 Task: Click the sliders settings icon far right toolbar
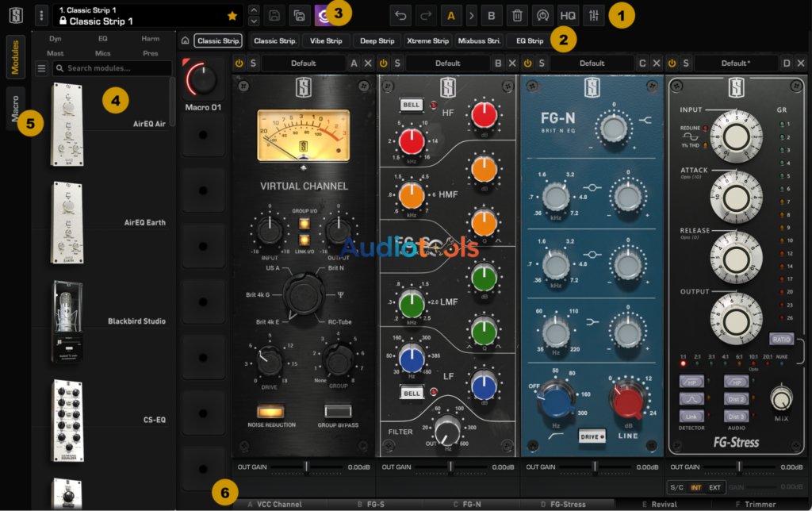click(x=593, y=15)
